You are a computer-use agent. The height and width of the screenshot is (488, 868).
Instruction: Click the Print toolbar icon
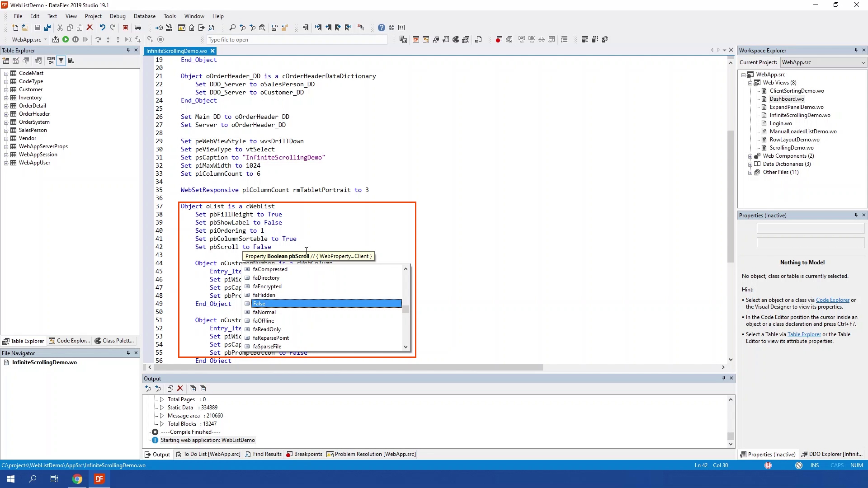tap(138, 28)
